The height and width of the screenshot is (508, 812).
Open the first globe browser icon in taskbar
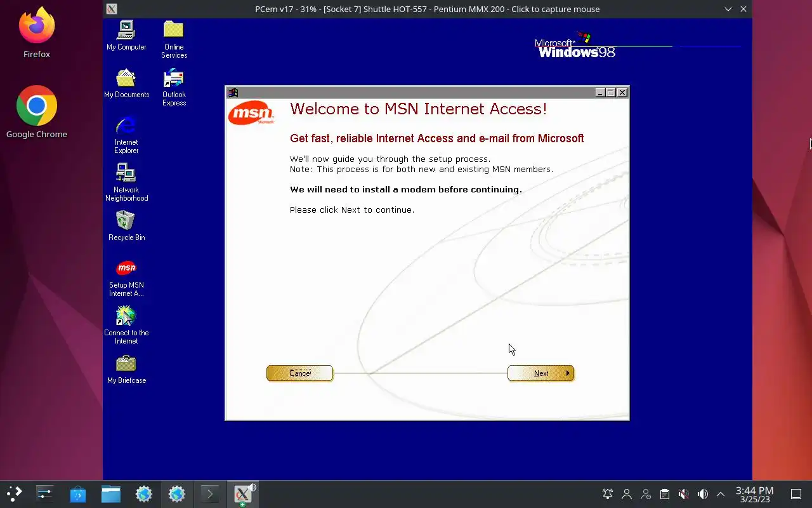click(x=144, y=494)
